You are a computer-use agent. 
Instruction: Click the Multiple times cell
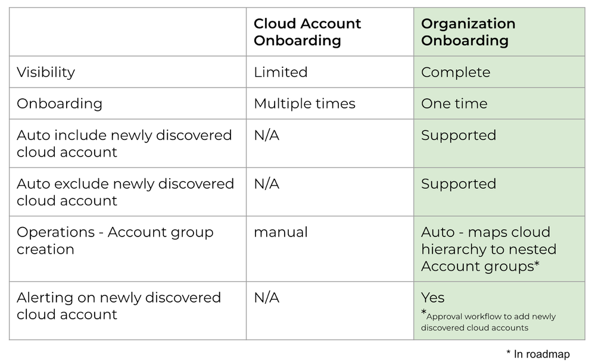click(304, 104)
